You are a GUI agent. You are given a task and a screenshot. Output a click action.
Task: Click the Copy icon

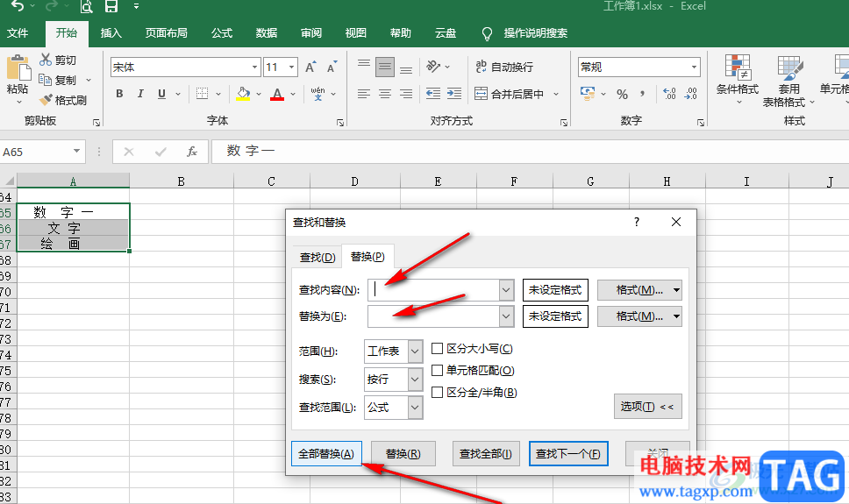click(x=46, y=80)
